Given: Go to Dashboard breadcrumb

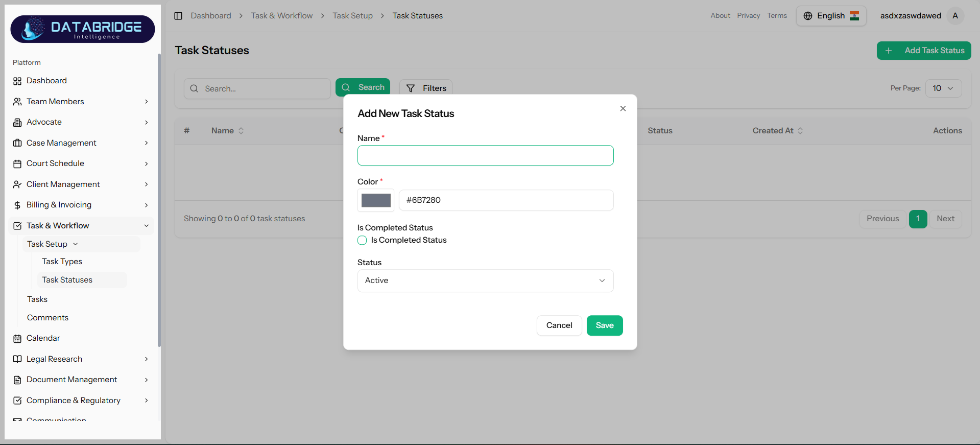Looking at the screenshot, I should 211,16.
